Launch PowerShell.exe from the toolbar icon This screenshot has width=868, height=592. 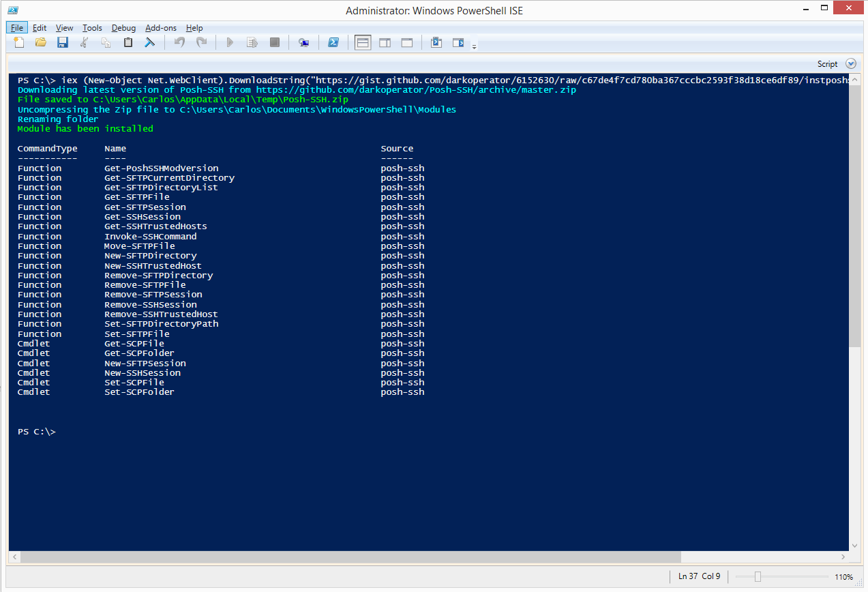333,43
